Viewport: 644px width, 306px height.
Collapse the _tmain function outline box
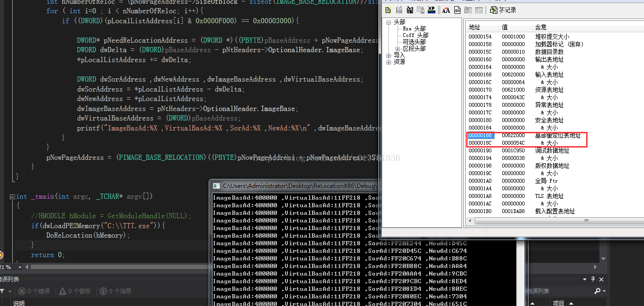pos(12,196)
